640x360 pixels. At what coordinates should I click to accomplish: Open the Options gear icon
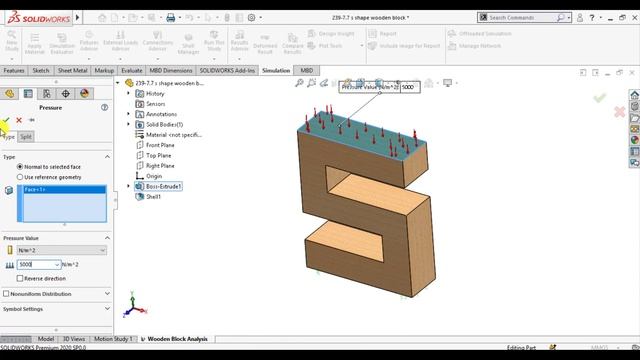tap(252, 18)
